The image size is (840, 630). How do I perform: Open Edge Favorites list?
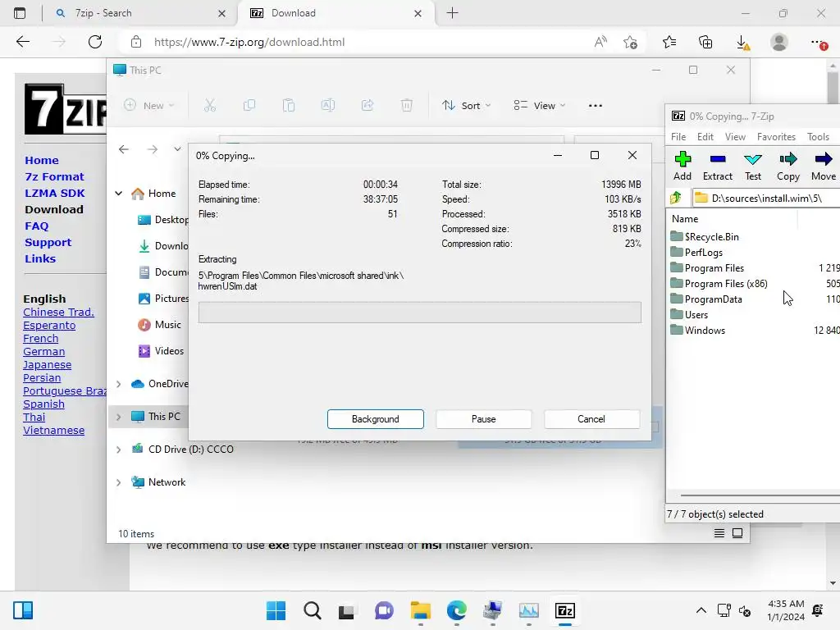click(669, 43)
